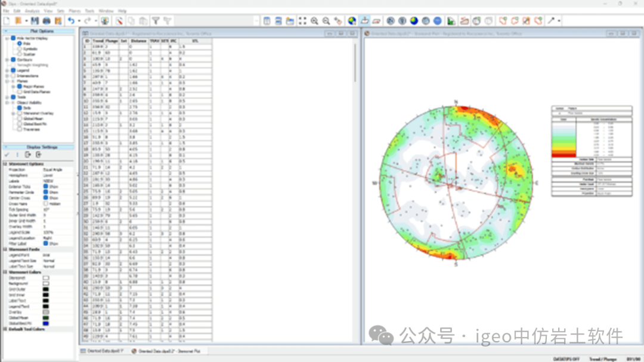Screen dimensions: 644x362
Task: Expand the Legend tree node
Action: click(x=7, y=70)
